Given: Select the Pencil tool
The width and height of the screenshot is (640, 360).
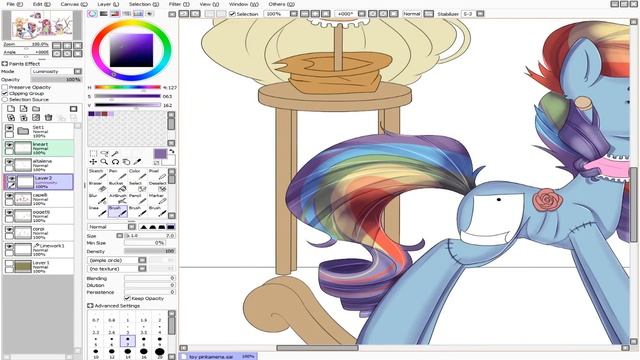Looking at the screenshot, I should point(137,198).
